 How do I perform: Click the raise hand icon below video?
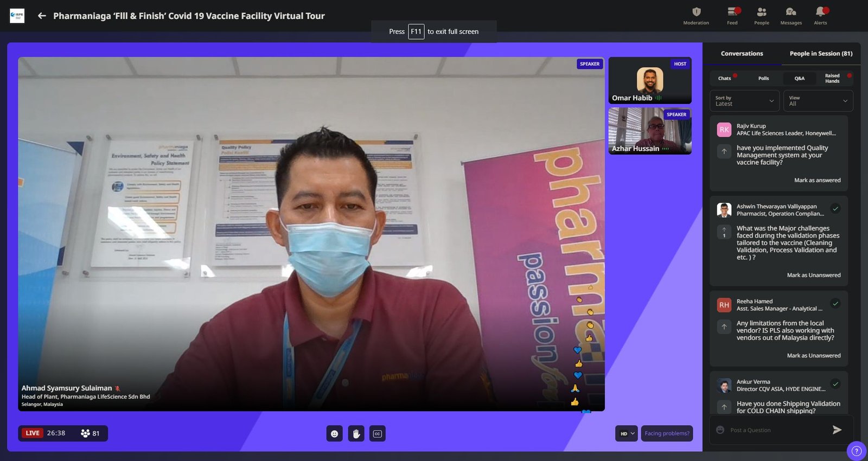point(356,433)
